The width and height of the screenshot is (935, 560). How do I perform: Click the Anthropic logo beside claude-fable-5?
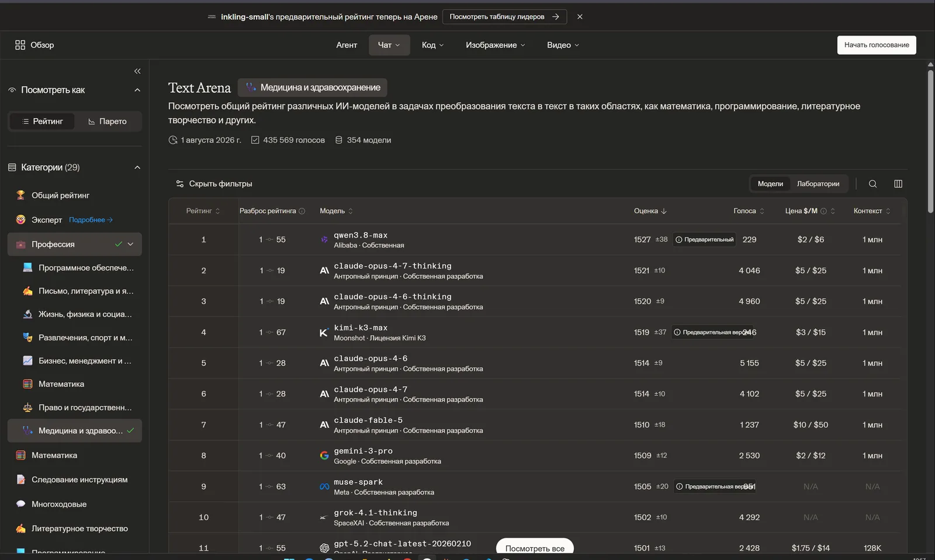coord(324,425)
